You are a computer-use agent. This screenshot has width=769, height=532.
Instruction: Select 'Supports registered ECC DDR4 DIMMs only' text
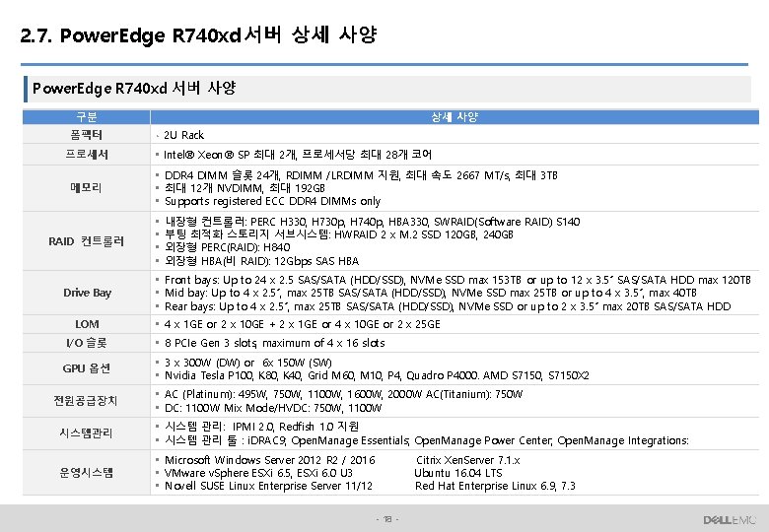(x=272, y=201)
